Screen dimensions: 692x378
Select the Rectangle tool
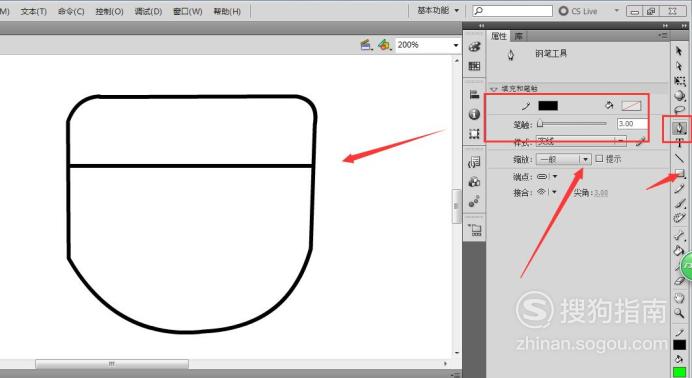680,173
